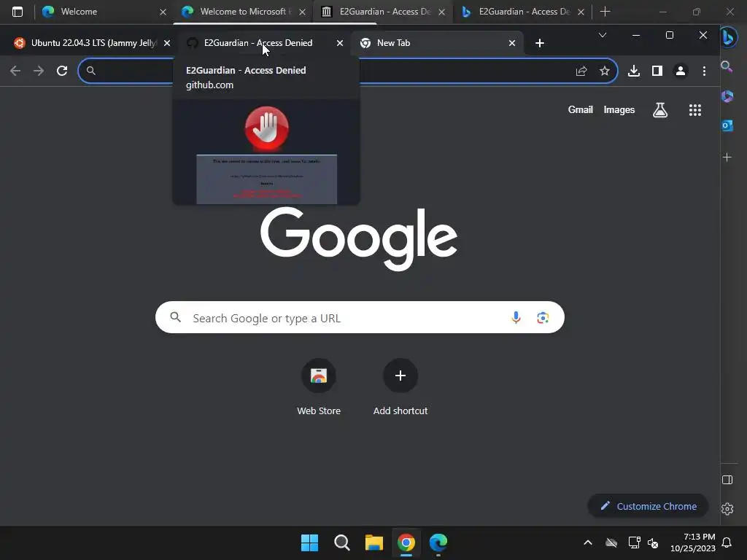Open Edge sidebar settings gear

(727, 509)
